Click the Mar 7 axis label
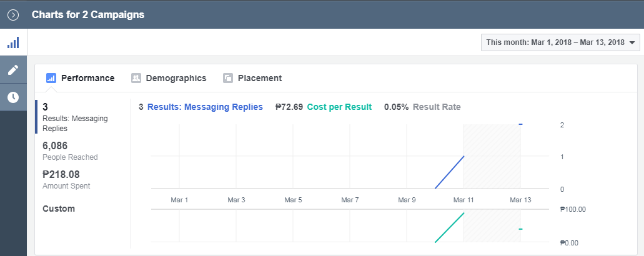Screen dimensions: 644x256 pyautogui.click(x=350, y=200)
